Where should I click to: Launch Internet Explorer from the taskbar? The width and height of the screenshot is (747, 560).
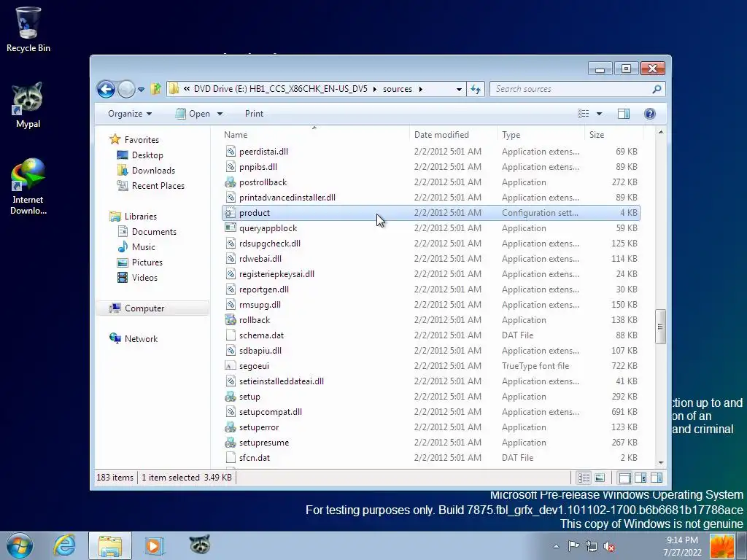coord(64,545)
